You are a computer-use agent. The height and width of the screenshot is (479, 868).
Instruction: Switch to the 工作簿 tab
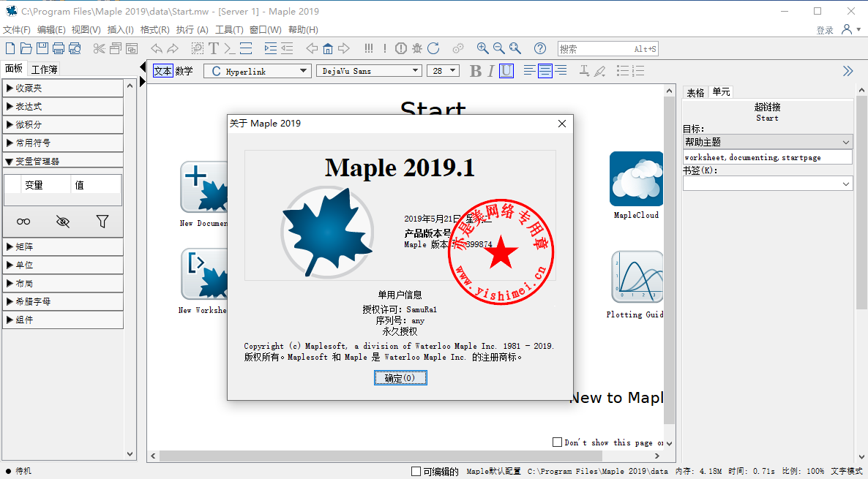(45, 69)
